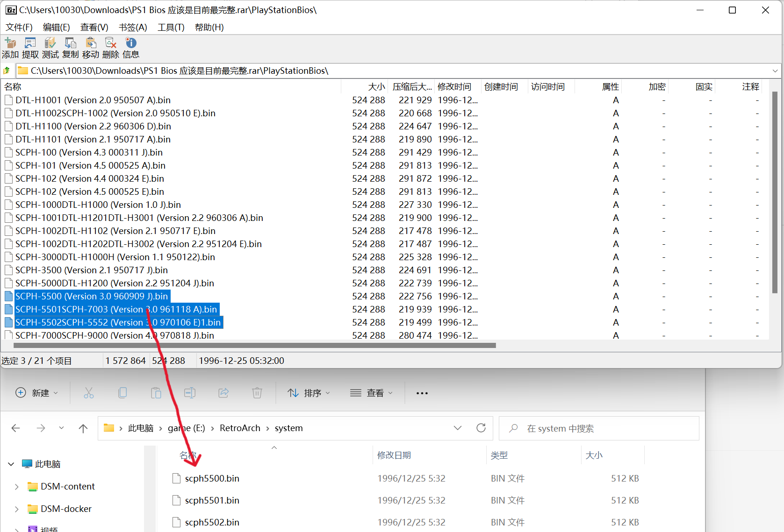Sort by Modified time (修改时间) column in 7-Zip
The image size is (784, 532).
pos(458,87)
